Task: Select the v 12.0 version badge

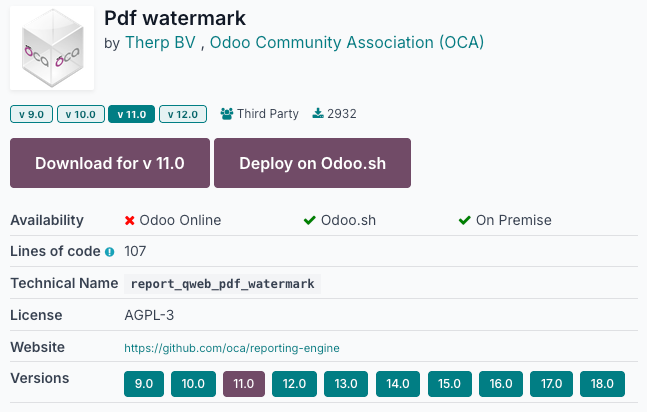Action: (183, 114)
